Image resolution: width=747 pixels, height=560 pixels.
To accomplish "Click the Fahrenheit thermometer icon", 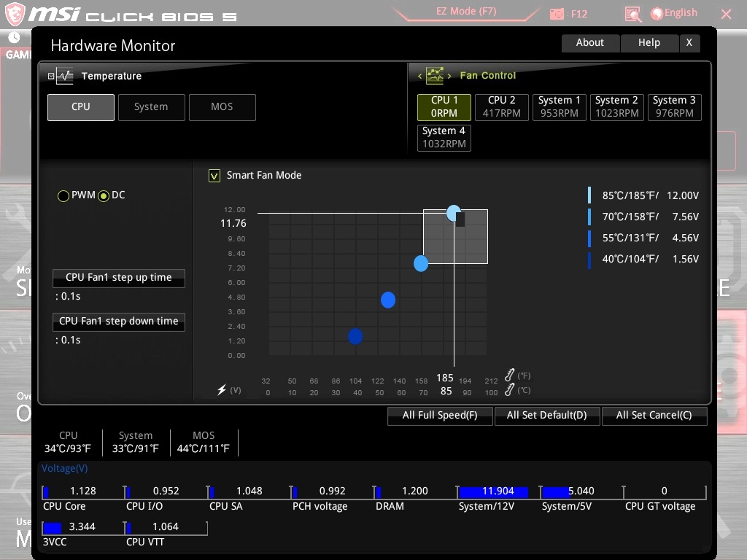I will tap(509, 375).
